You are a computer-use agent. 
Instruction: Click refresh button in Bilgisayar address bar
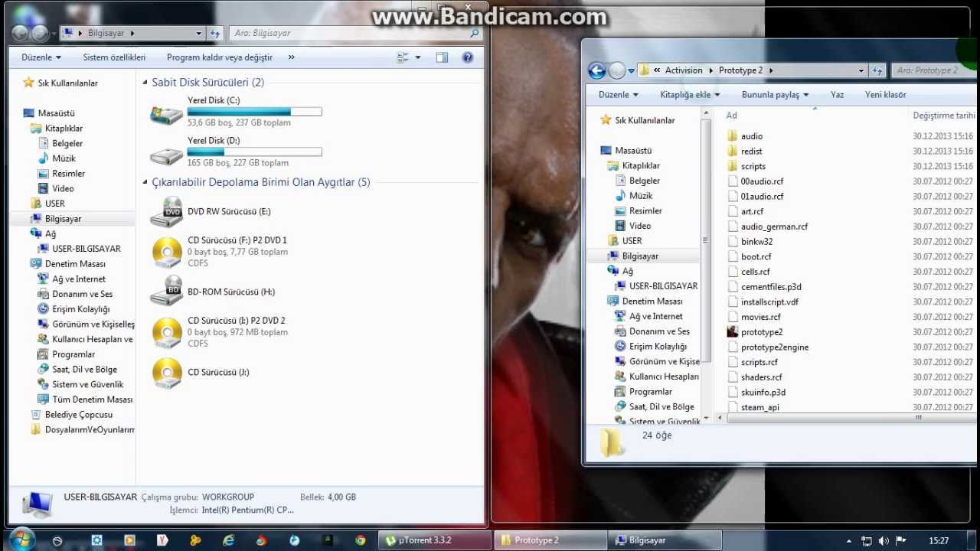[x=214, y=33]
